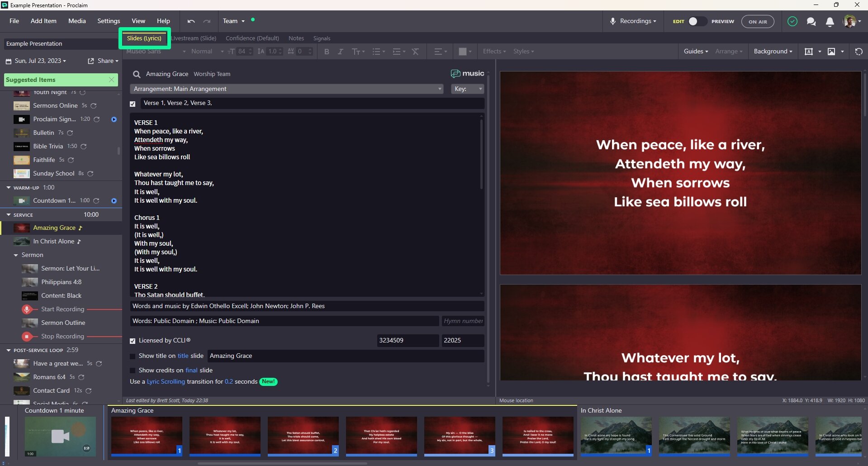
Task: Open the Media menu
Action: click(77, 21)
